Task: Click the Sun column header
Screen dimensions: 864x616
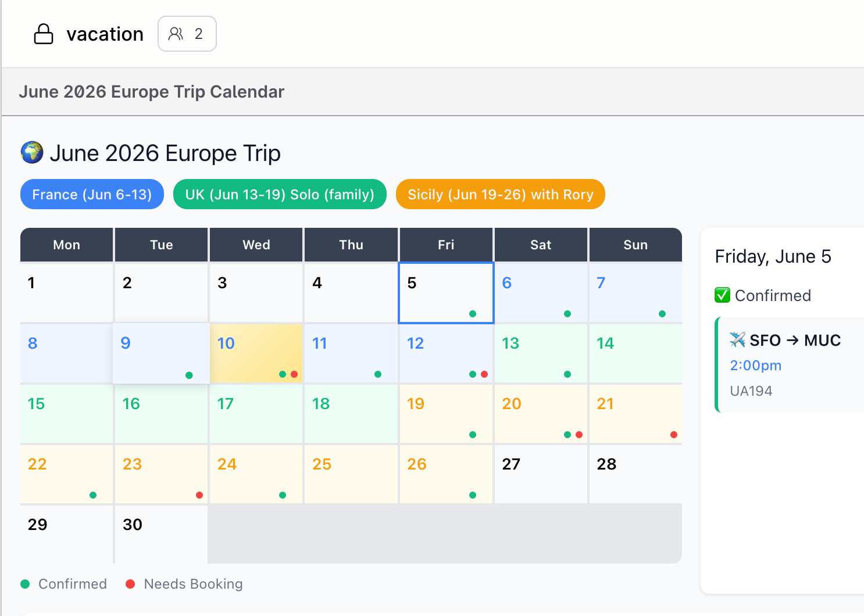Action: coord(635,245)
